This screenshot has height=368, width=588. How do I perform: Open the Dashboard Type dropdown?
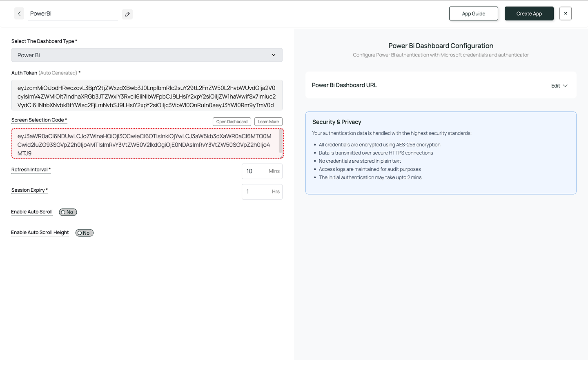point(147,55)
